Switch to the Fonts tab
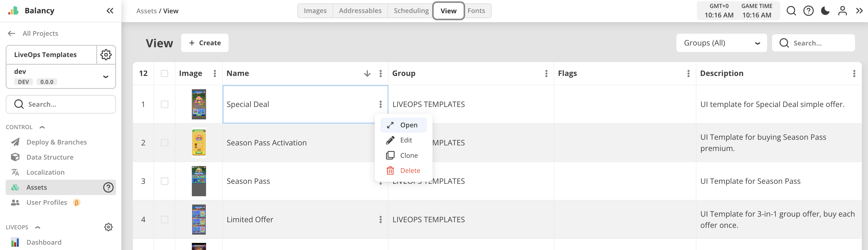 point(476,11)
